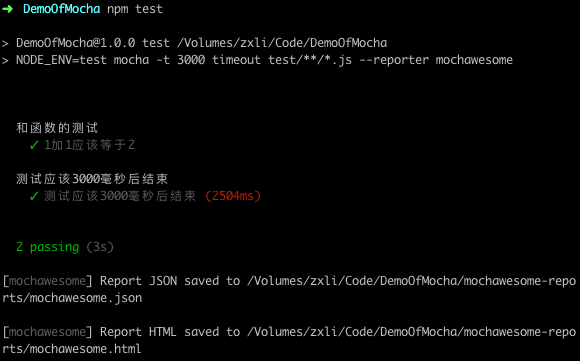Image resolution: width=580 pixels, height=361 pixels.
Task: Click the green prompt arrow icon
Action: coord(7,9)
